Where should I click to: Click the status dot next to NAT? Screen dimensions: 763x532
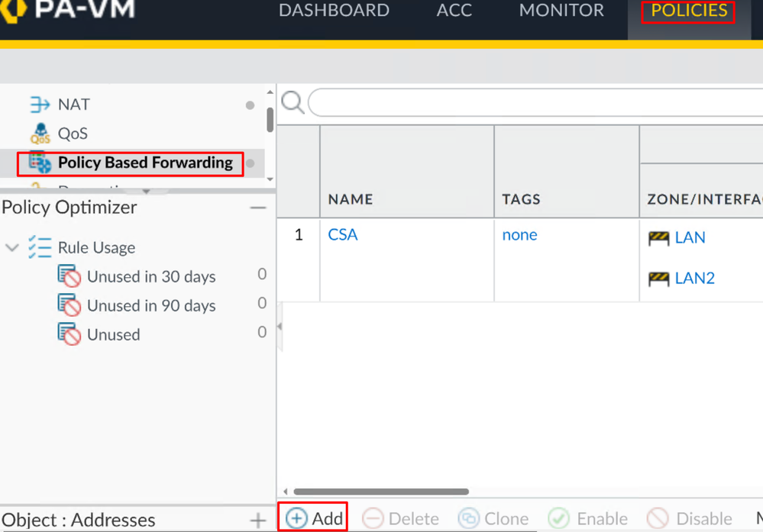[x=250, y=105]
